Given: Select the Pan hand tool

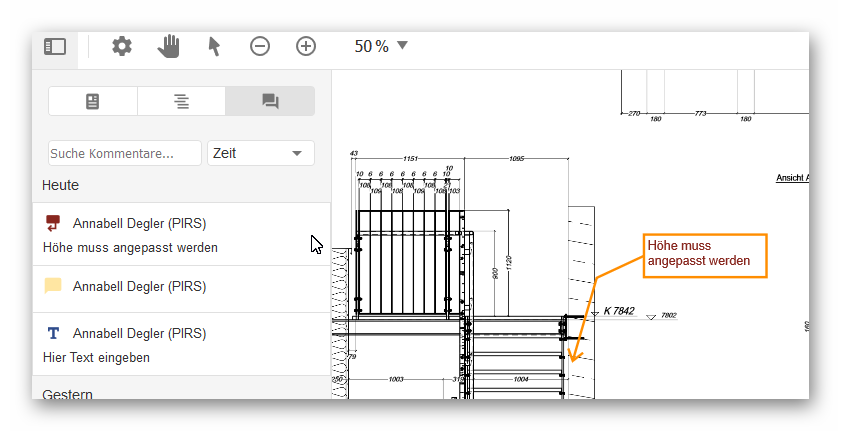Looking at the screenshot, I should point(169,46).
